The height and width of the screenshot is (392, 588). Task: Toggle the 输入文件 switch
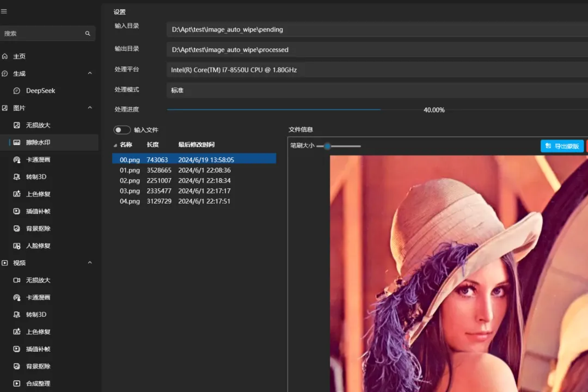122,130
